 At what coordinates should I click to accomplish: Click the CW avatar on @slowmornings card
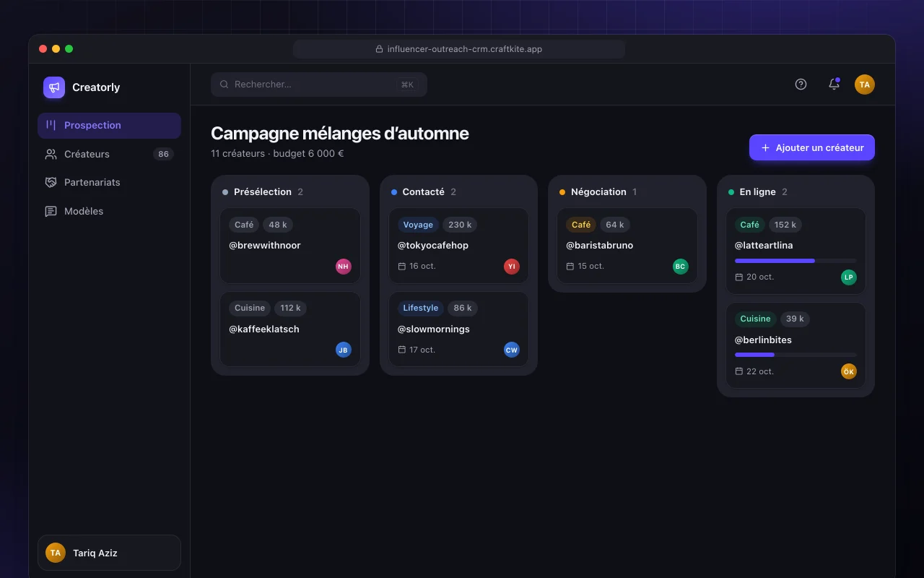point(512,350)
